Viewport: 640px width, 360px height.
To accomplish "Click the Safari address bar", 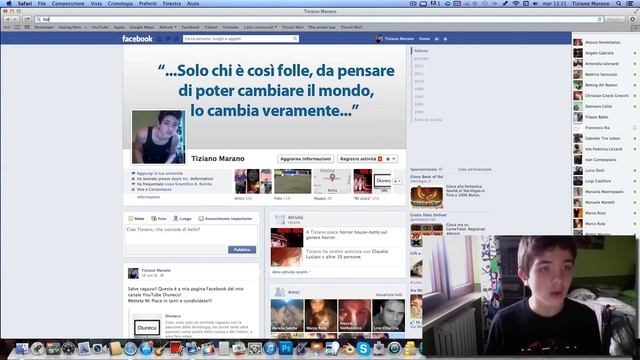I will coord(320,19).
